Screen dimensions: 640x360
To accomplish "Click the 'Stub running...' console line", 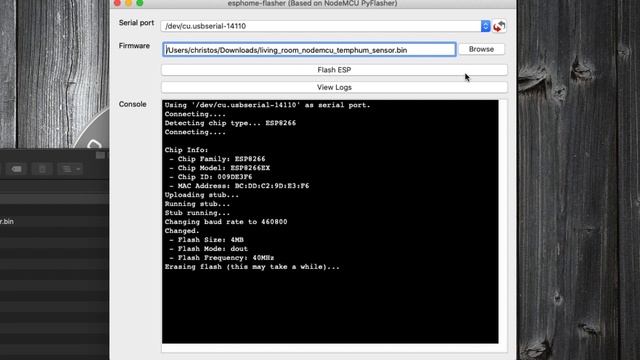I will pyautogui.click(x=197, y=213).
